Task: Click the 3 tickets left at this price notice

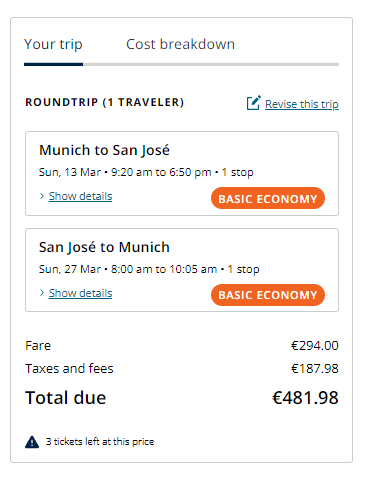Action: click(100, 442)
